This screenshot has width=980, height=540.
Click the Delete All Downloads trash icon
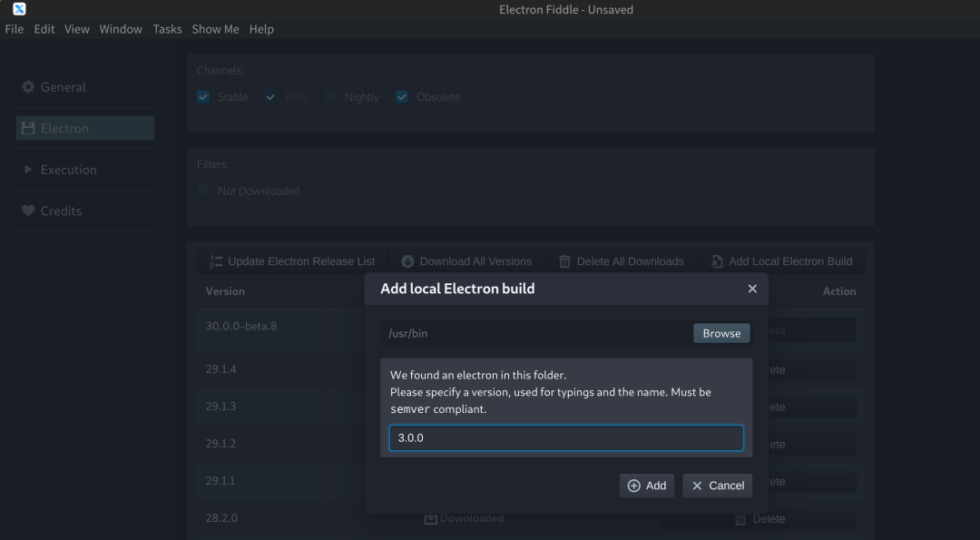(x=565, y=261)
